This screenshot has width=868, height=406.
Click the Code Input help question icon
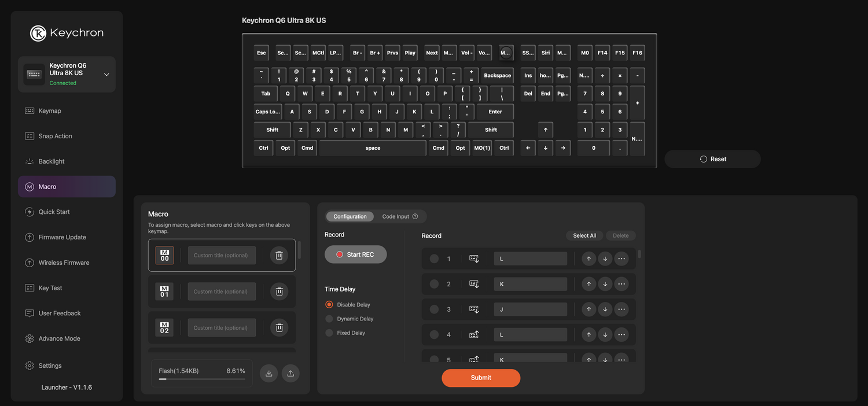[415, 216]
